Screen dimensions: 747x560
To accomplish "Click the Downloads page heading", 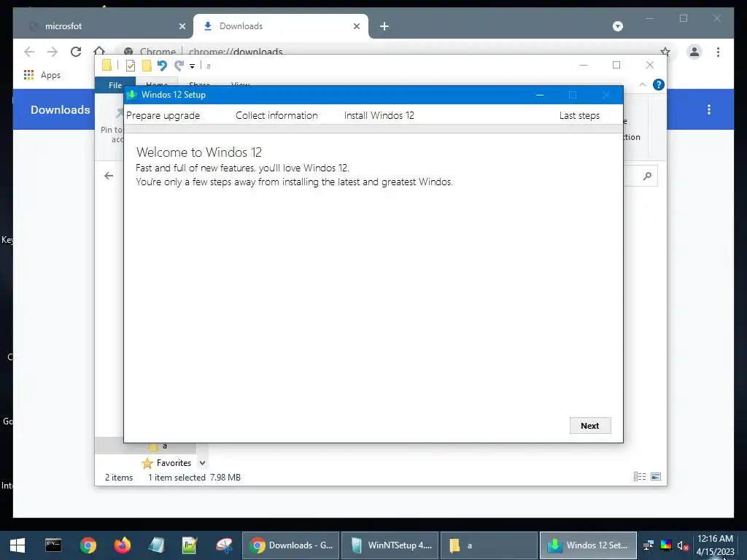I will coord(60,109).
